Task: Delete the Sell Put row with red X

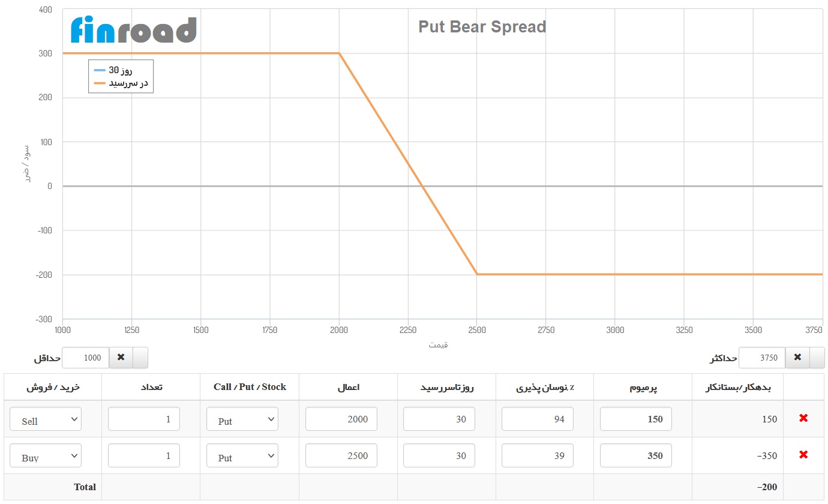Action: click(803, 419)
